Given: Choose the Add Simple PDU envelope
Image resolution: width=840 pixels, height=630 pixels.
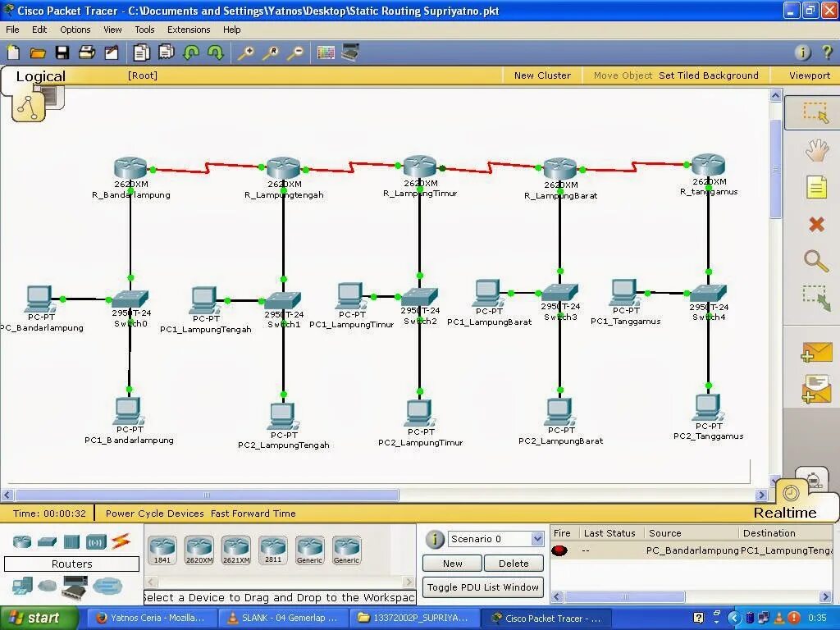Looking at the screenshot, I should click(x=816, y=353).
